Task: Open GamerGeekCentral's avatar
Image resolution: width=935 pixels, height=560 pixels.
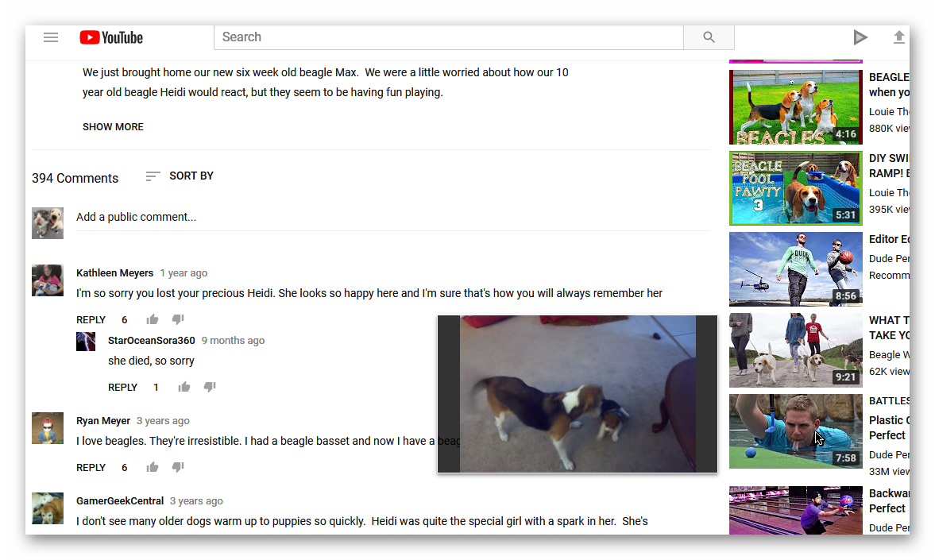Action: (x=47, y=508)
